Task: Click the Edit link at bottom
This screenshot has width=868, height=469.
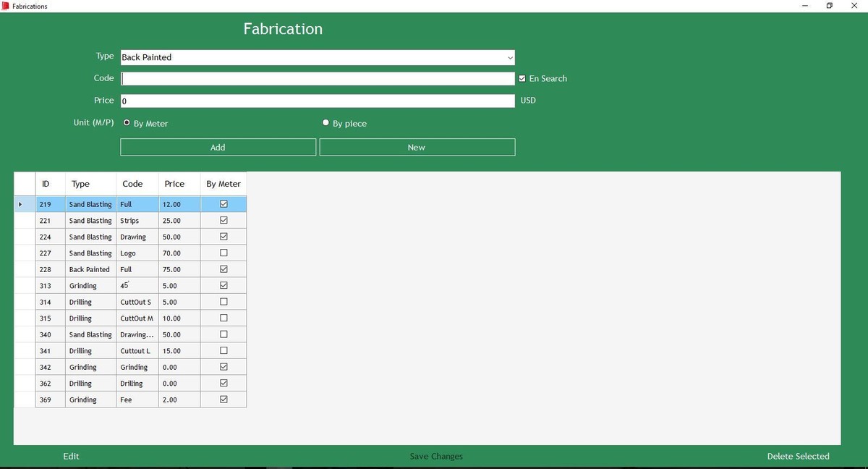Action: pos(71,456)
